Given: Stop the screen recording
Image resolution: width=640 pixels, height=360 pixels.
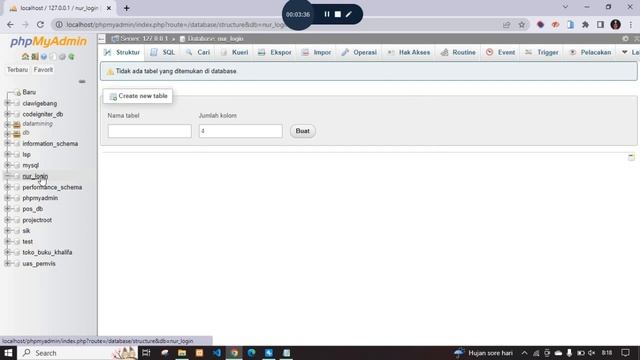Looking at the screenshot, I should click(338, 14).
